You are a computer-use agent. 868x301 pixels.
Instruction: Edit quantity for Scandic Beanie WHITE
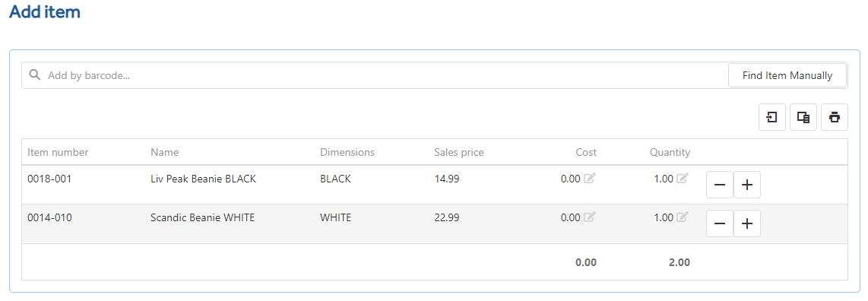click(683, 217)
